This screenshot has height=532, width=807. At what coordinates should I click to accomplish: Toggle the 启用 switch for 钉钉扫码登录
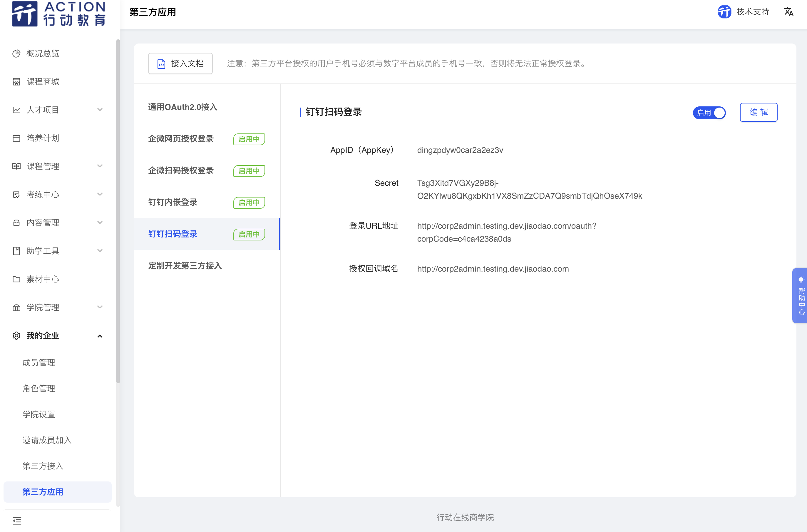(709, 113)
